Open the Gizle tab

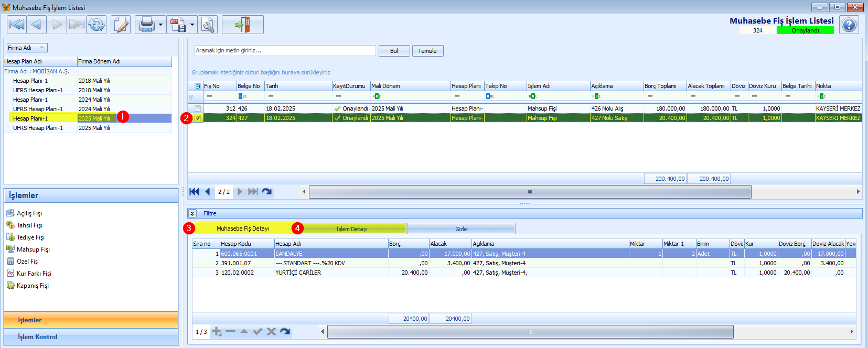click(461, 229)
